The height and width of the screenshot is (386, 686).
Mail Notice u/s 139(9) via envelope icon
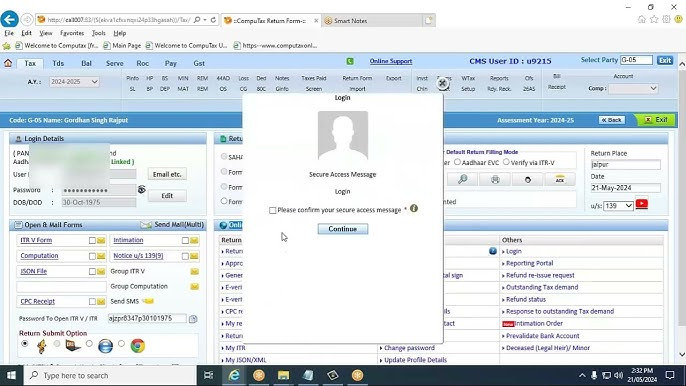tap(194, 256)
